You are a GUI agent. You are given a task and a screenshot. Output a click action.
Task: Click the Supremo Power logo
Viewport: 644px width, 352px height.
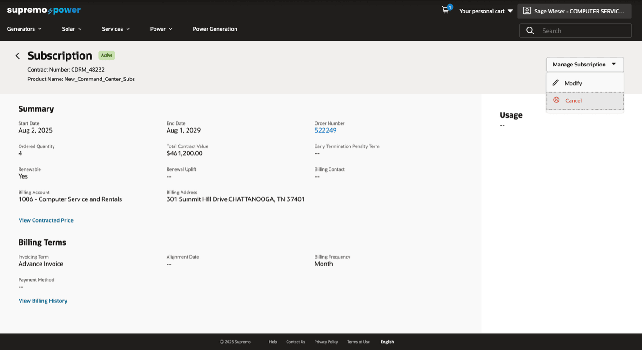[44, 10]
